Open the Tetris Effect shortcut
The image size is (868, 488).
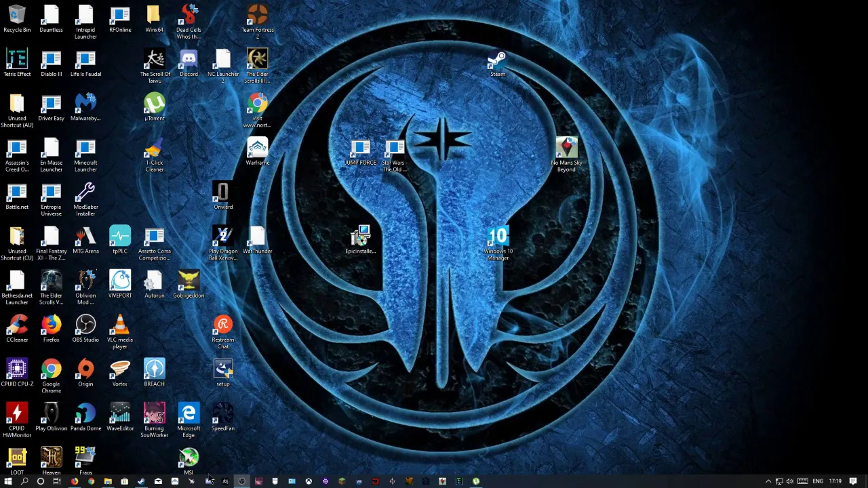coord(17,62)
